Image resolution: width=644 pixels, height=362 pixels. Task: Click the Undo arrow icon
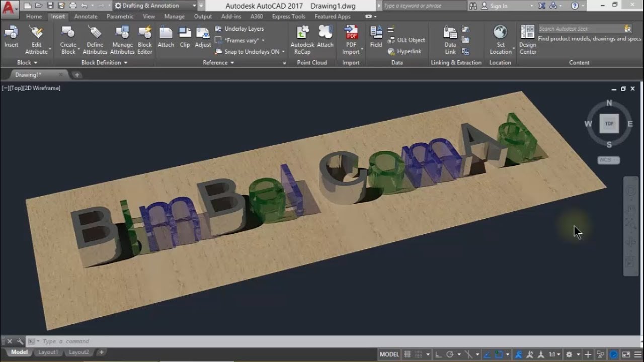click(x=84, y=6)
